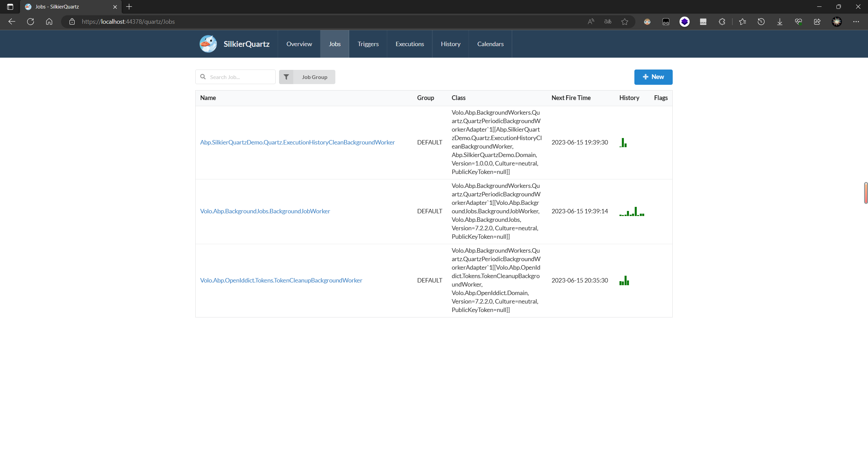Click the browser refresh icon

[x=31, y=22]
